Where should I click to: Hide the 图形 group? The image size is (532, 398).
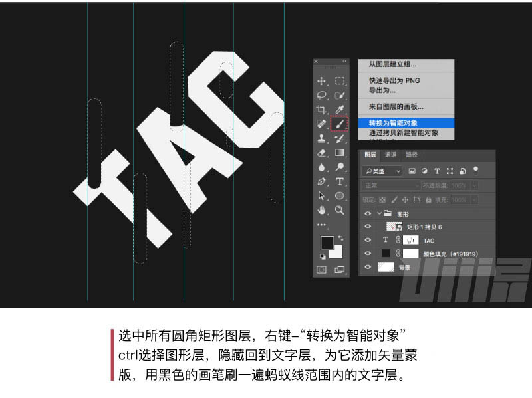tap(368, 213)
